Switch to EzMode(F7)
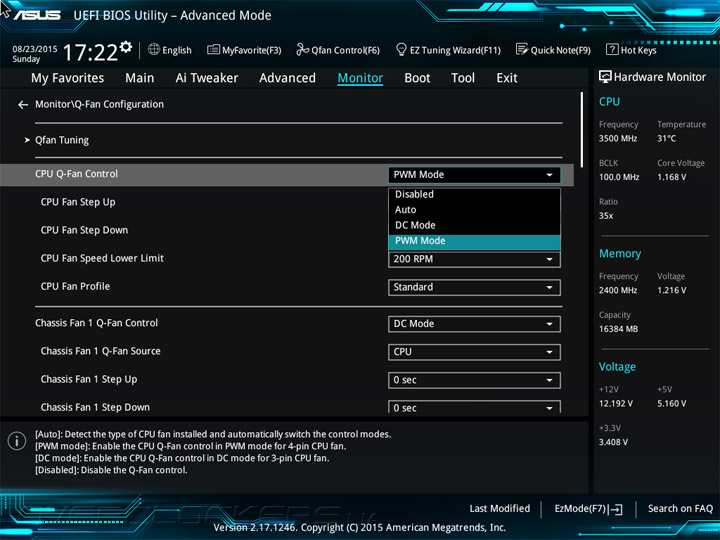The width and height of the screenshot is (720, 540). 589,509
